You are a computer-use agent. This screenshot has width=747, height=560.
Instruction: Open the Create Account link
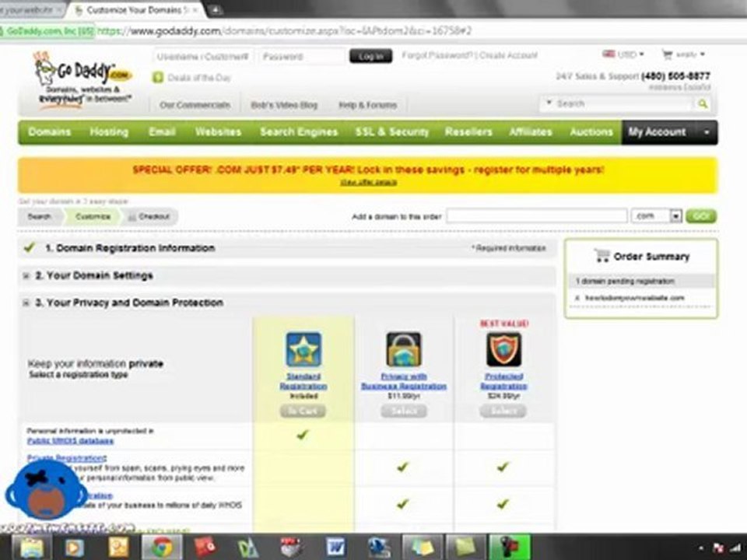[x=508, y=55]
